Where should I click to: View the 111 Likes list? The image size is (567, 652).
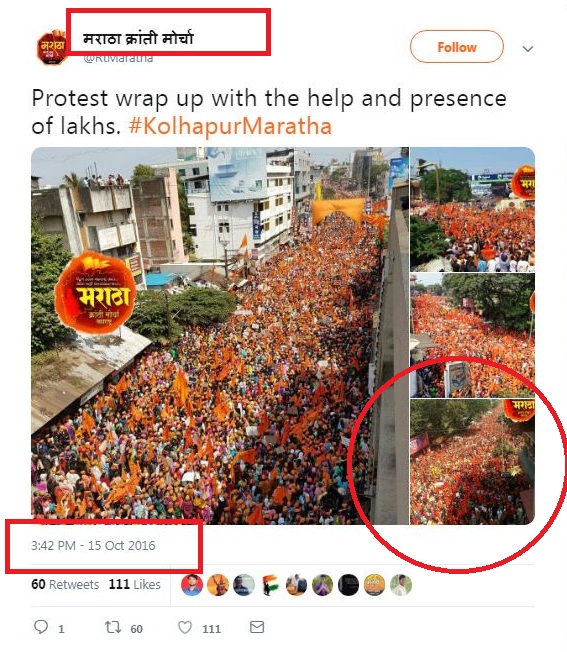135,584
